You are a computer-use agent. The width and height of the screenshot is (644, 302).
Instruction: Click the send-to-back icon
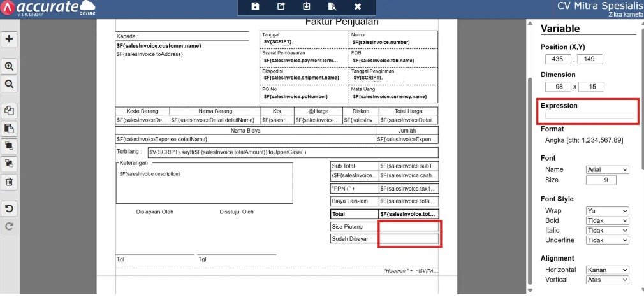tap(9, 164)
